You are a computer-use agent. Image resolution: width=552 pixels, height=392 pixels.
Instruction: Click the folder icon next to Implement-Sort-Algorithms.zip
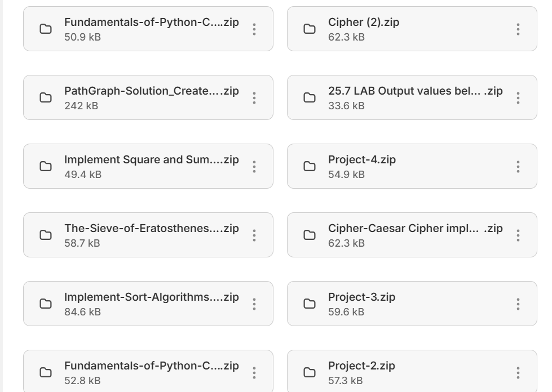click(x=45, y=304)
